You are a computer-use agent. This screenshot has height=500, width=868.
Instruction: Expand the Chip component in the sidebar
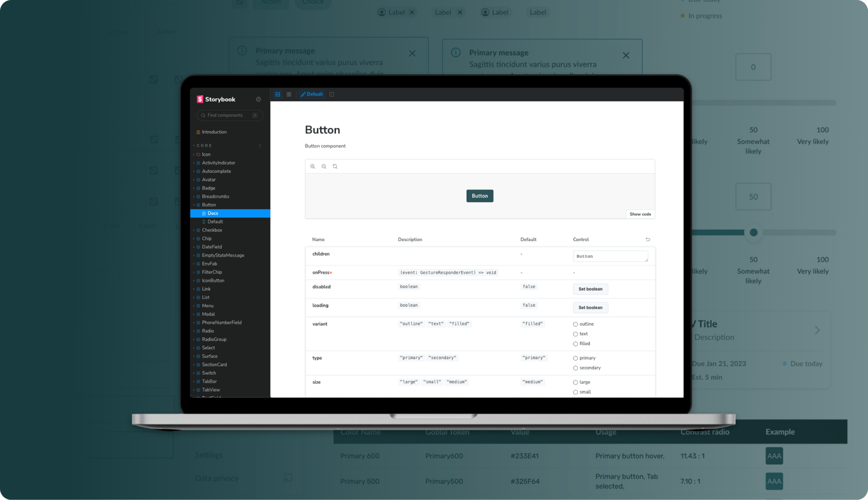click(195, 238)
